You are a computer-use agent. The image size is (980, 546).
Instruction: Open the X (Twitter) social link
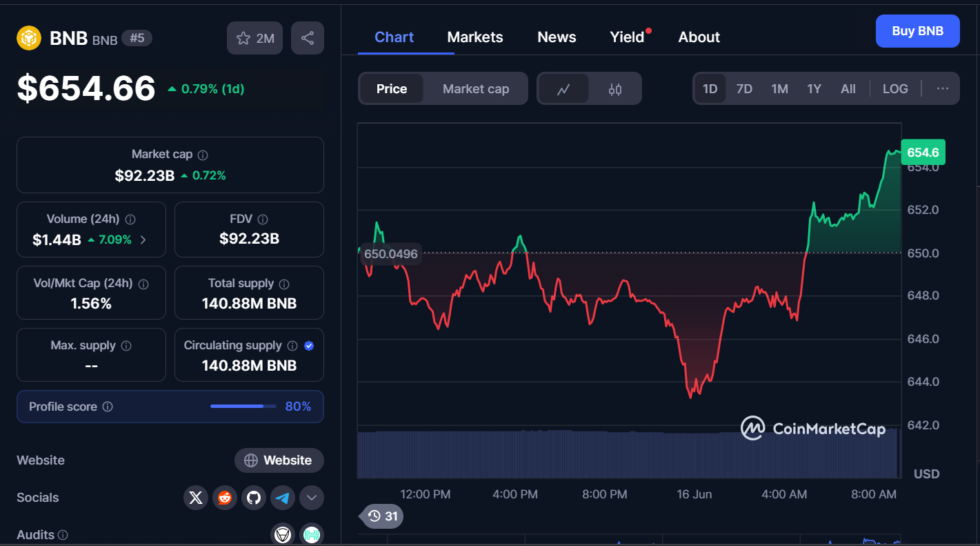196,498
